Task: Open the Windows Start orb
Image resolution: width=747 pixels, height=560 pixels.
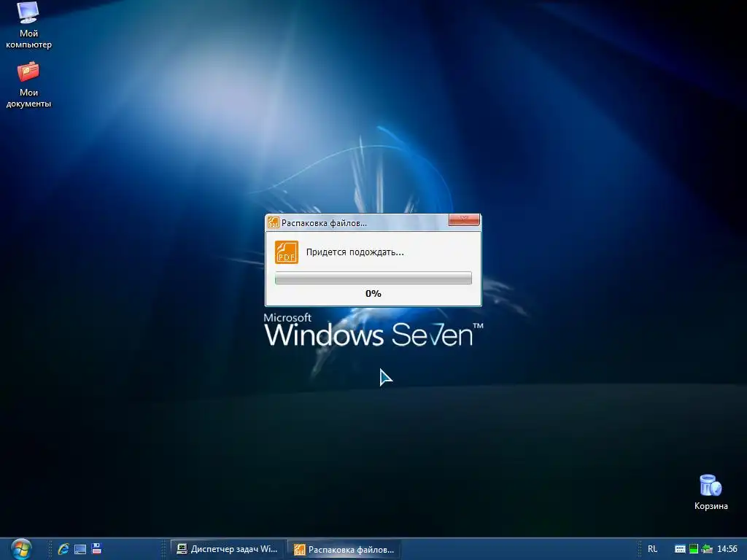Action: tap(21, 549)
